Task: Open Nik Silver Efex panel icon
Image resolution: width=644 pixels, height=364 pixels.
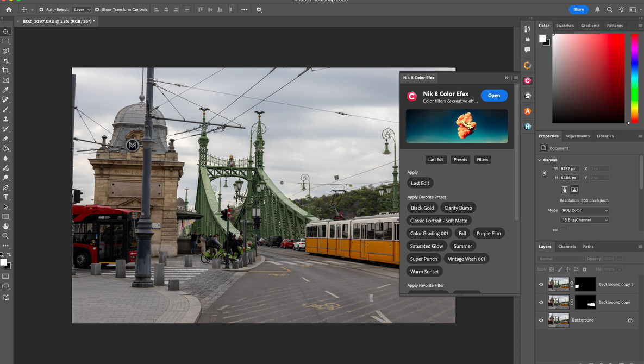Action: (x=527, y=96)
